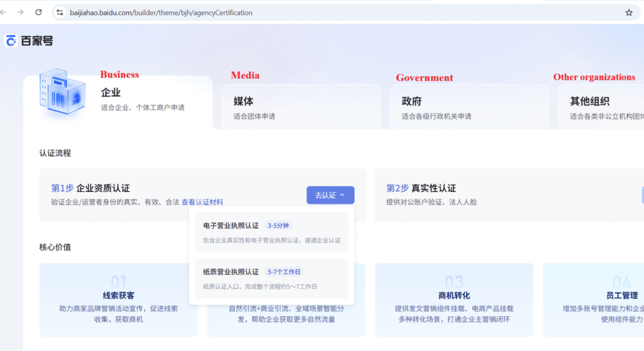644x351 pixels.
Task: Select the 企业 enterprise tab
Action: (118, 103)
